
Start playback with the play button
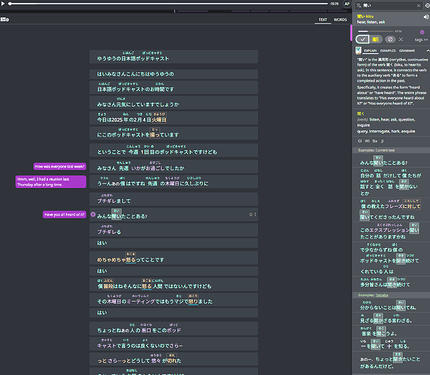[3, 4]
